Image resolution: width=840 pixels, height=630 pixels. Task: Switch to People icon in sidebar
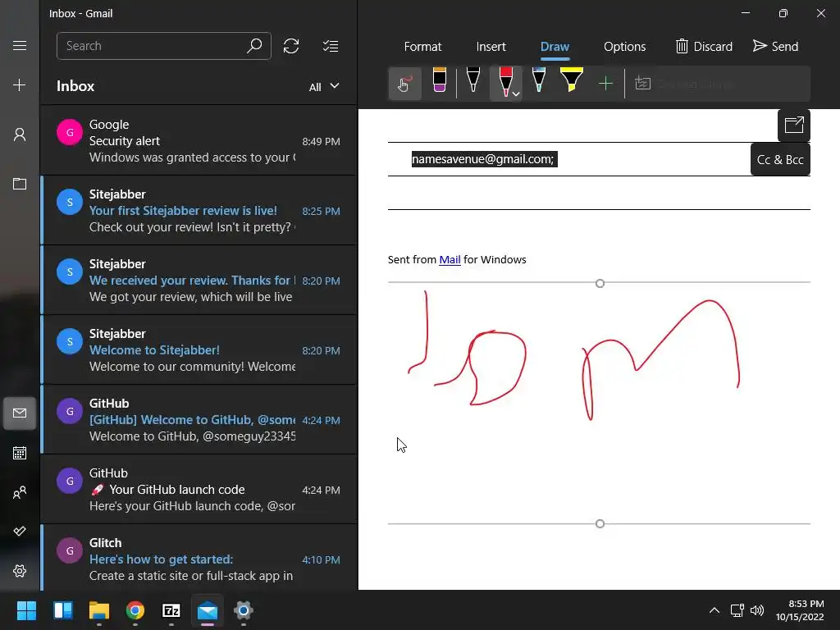tap(20, 492)
